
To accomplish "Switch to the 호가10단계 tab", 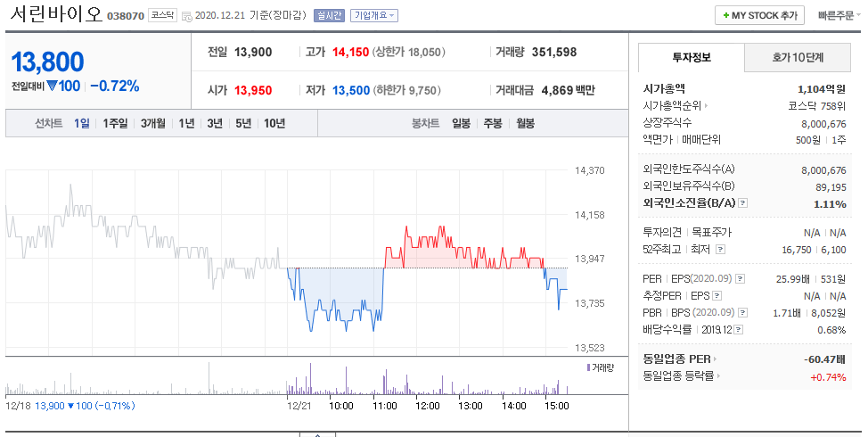I will point(798,57).
